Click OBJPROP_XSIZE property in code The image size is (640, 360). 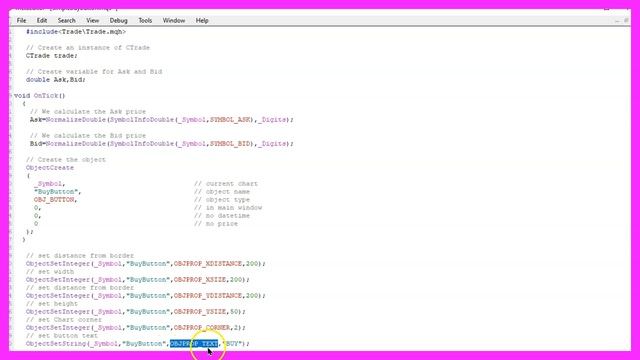click(200, 280)
